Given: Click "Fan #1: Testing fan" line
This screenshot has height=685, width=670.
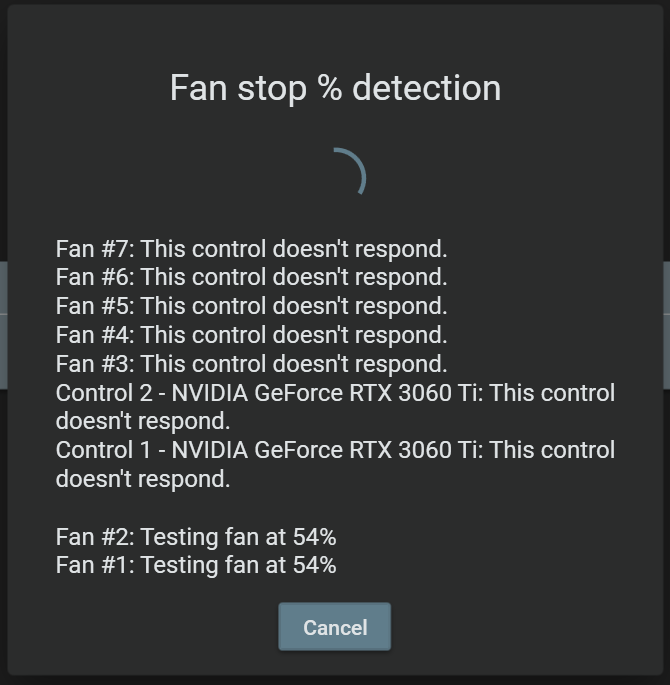Looking at the screenshot, I should click(x=160, y=565).
